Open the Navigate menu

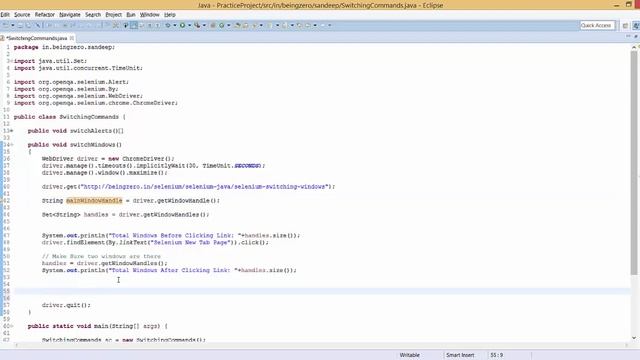click(x=70, y=15)
